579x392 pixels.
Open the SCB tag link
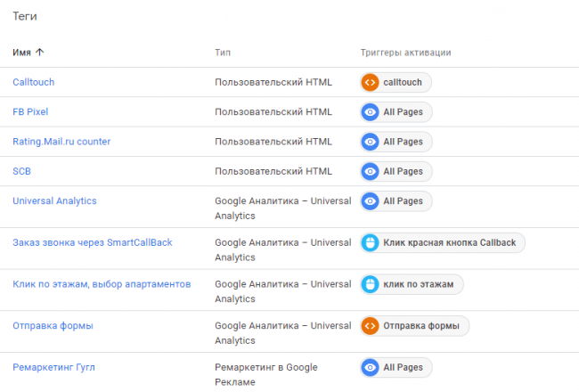(x=22, y=171)
